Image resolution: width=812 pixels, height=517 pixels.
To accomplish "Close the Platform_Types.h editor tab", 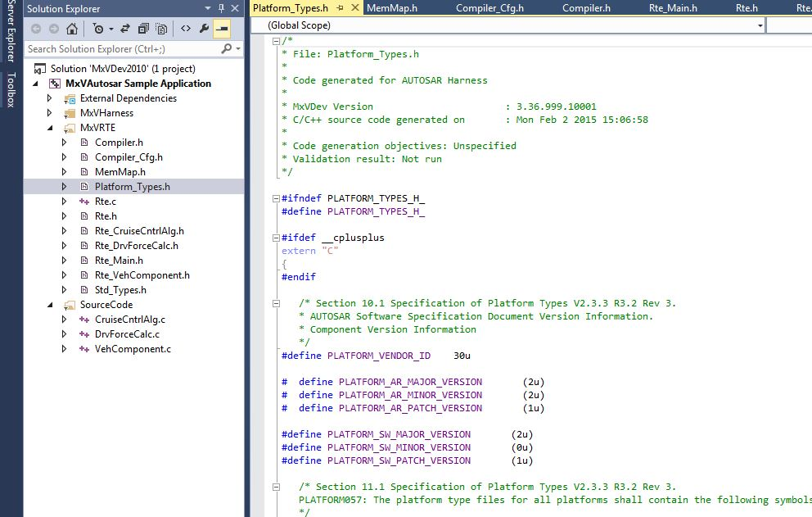I will [355, 7].
